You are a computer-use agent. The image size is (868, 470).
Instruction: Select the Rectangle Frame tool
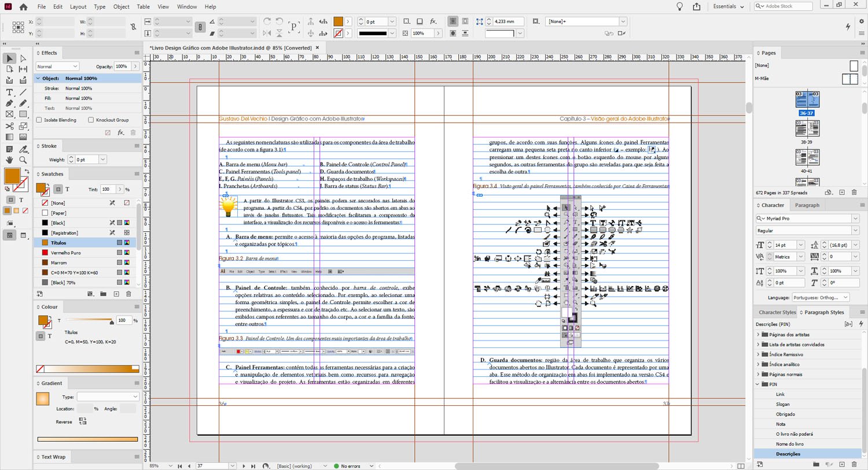9,114
